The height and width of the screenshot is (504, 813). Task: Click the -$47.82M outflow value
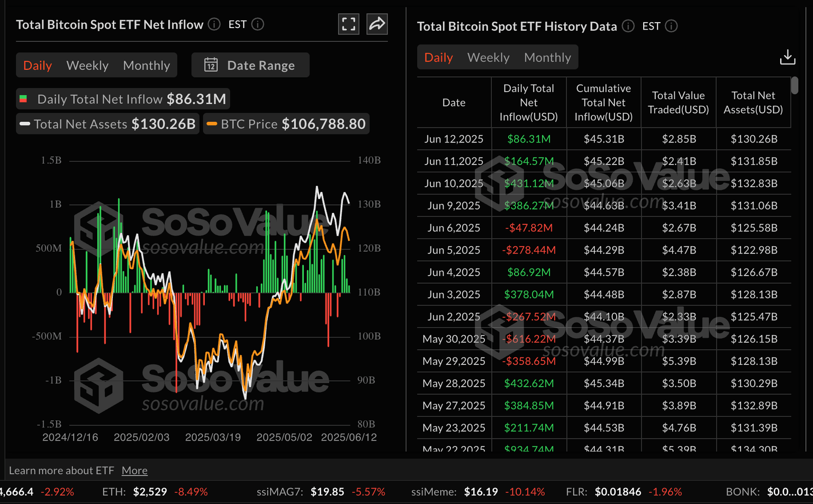(x=529, y=228)
